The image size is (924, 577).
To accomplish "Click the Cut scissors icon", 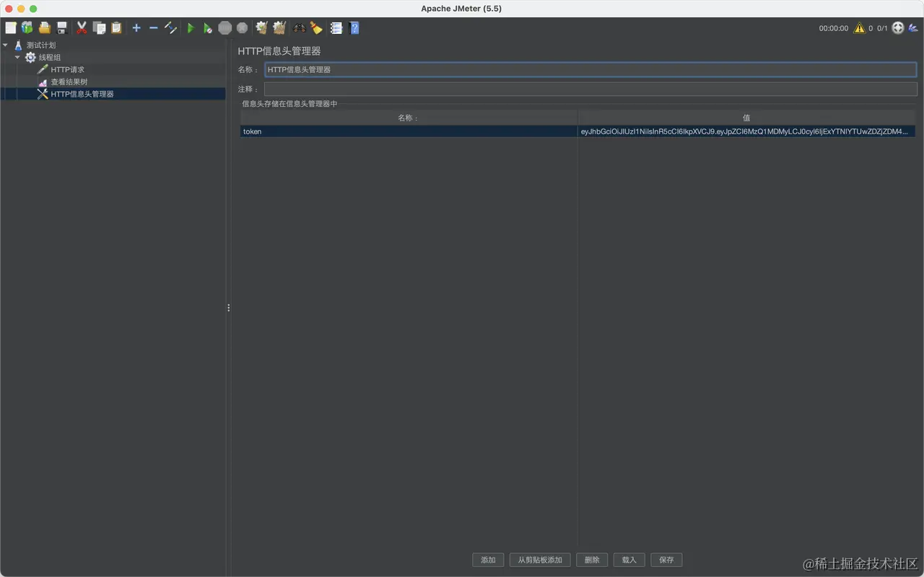I will point(82,28).
